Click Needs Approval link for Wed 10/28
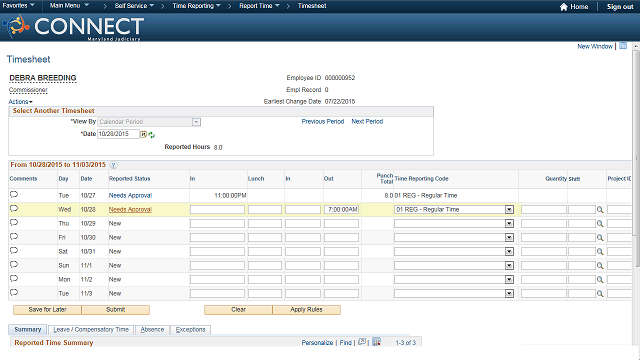Screen dimensions: 640x360 pos(130,209)
